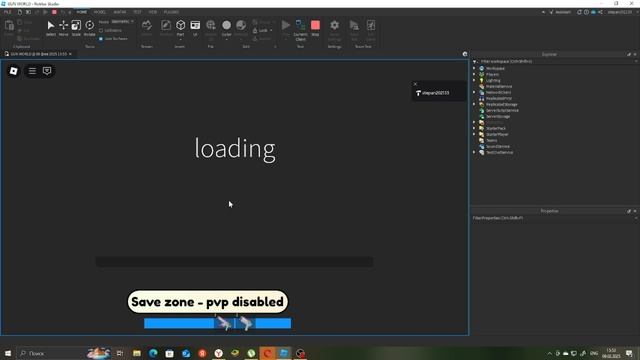Close the player list popup
The image size is (640, 360).
[415, 84]
